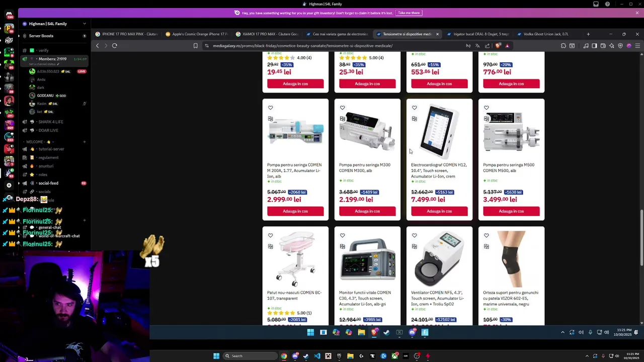
Task: Open the regulament channel
Action: pos(54,157)
